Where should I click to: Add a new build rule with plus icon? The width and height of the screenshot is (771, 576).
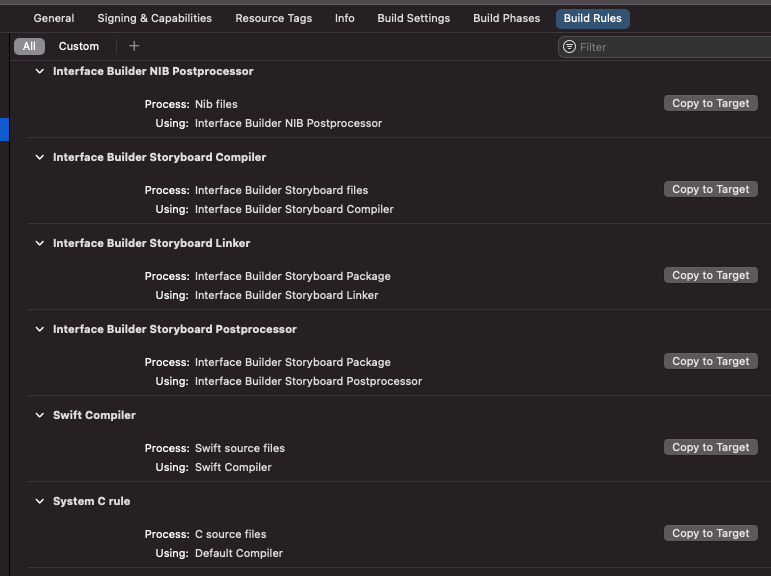[x=134, y=46]
